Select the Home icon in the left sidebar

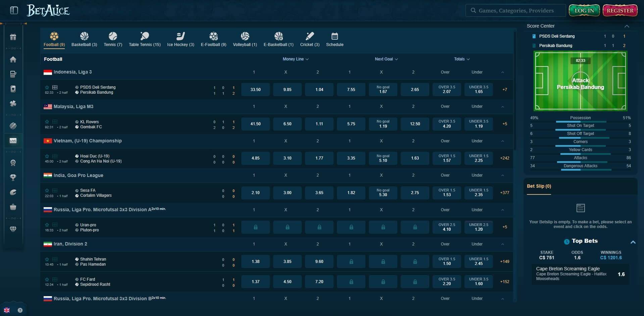(13, 59)
